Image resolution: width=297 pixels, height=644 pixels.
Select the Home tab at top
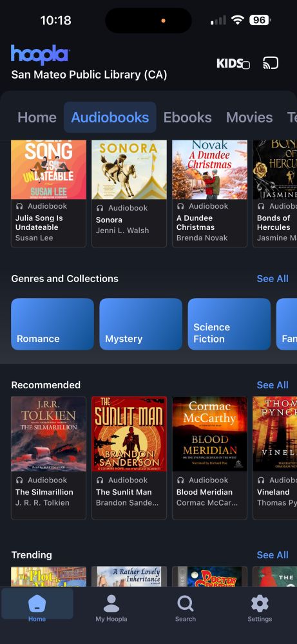click(37, 117)
